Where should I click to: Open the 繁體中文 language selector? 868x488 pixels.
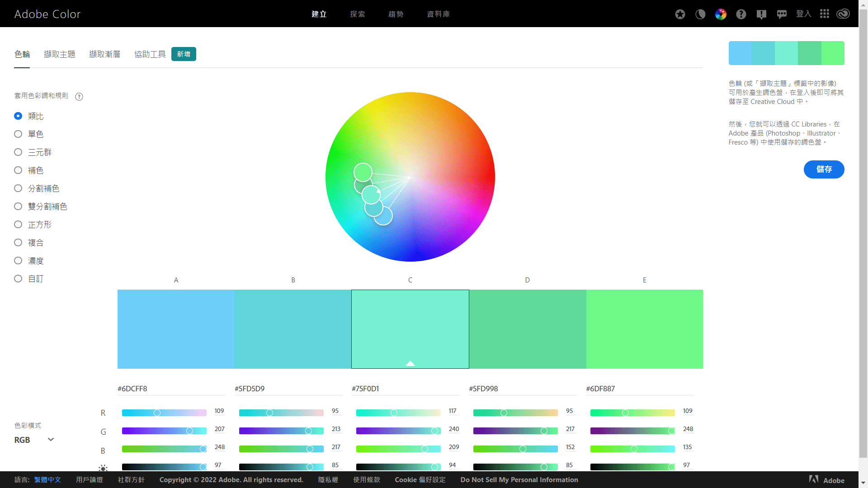click(47, 480)
